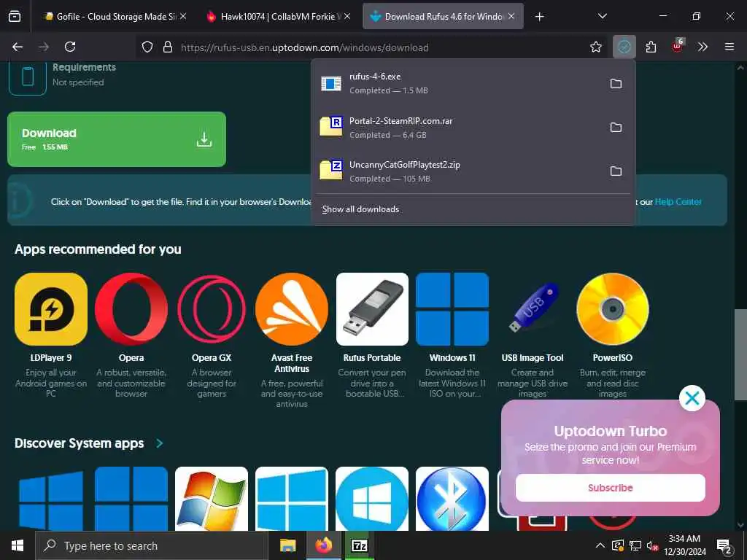Open the Windows Start menu
This screenshot has width=747, height=560.
coord(18,545)
